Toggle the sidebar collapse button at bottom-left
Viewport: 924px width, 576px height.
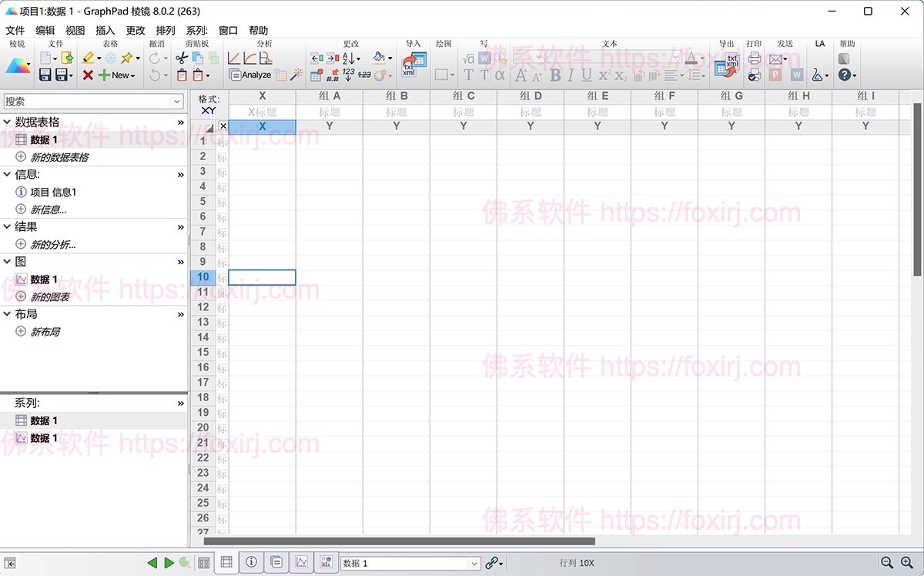(11, 563)
